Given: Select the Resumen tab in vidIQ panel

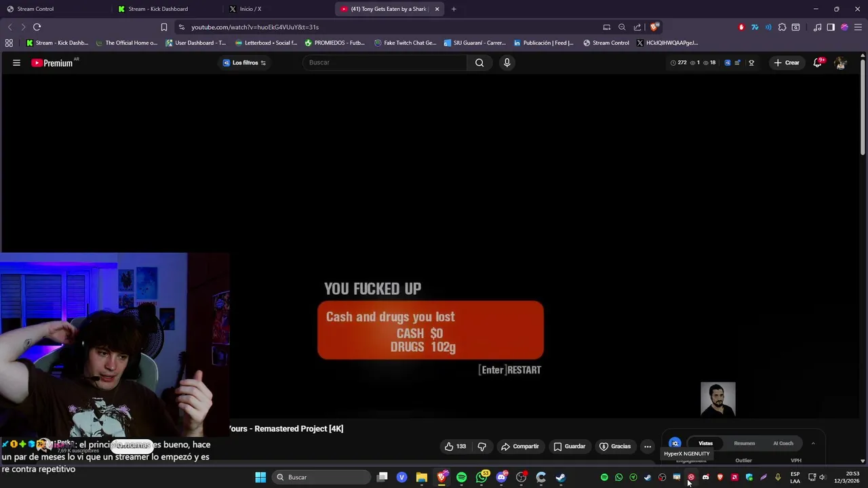Looking at the screenshot, I should (744, 443).
